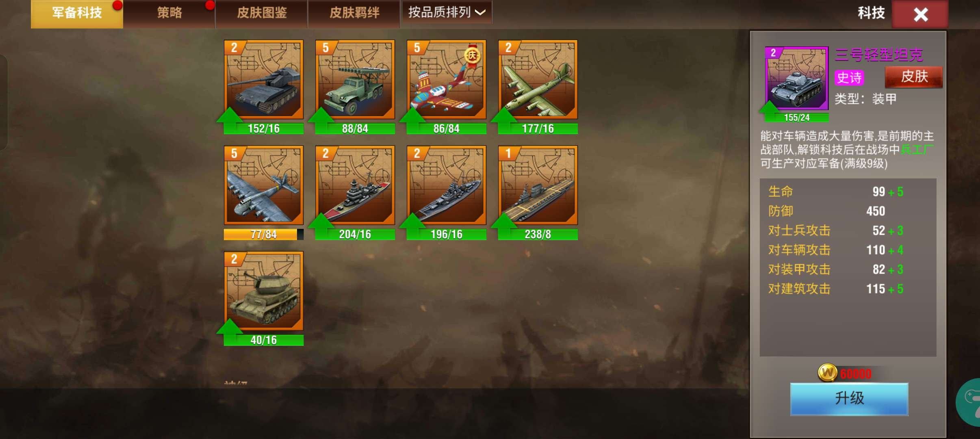Viewport: 980px width, 439px height.
Task: Open the 皮肤羁绊 tab
Action: pos(354,13)
